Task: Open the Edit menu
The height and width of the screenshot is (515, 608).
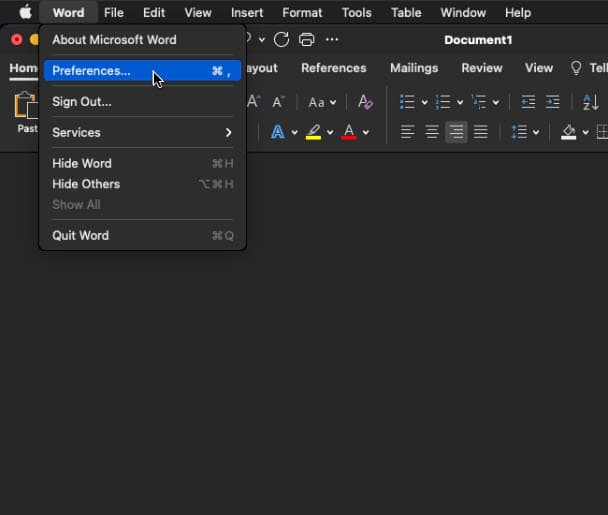Action: pyautogui.click(x=154, y=12)
